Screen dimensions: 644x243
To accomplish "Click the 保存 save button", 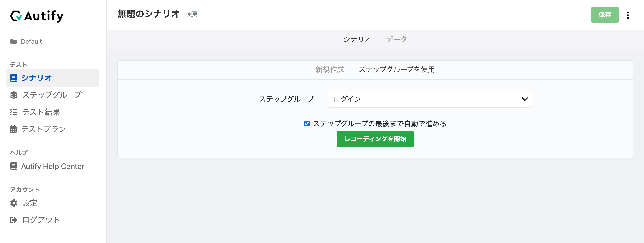I will click(605, 15).
